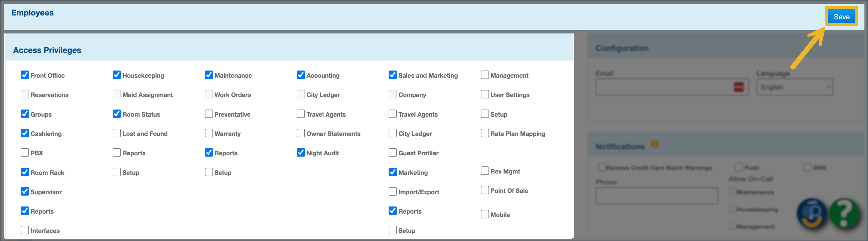
Task: Enable the Lost and Found checkbox
Action: [x=117, y=133]
